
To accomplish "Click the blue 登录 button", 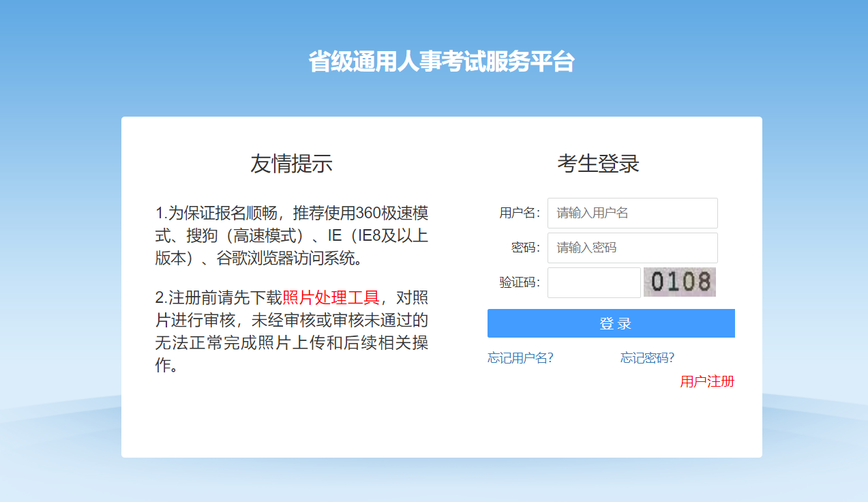I will pos(611,323).
